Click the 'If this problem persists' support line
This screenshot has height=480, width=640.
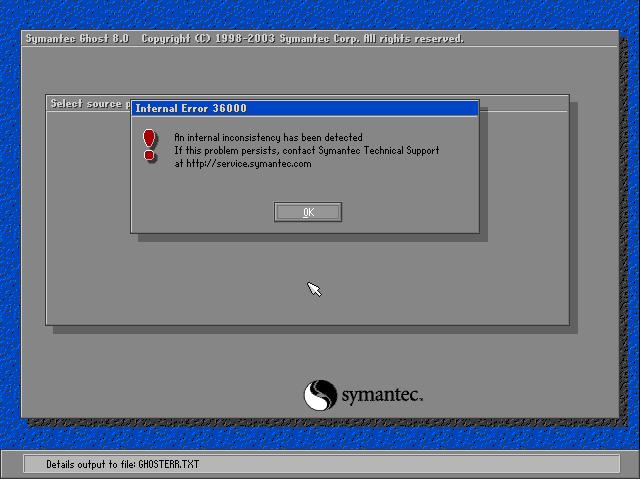307,151
